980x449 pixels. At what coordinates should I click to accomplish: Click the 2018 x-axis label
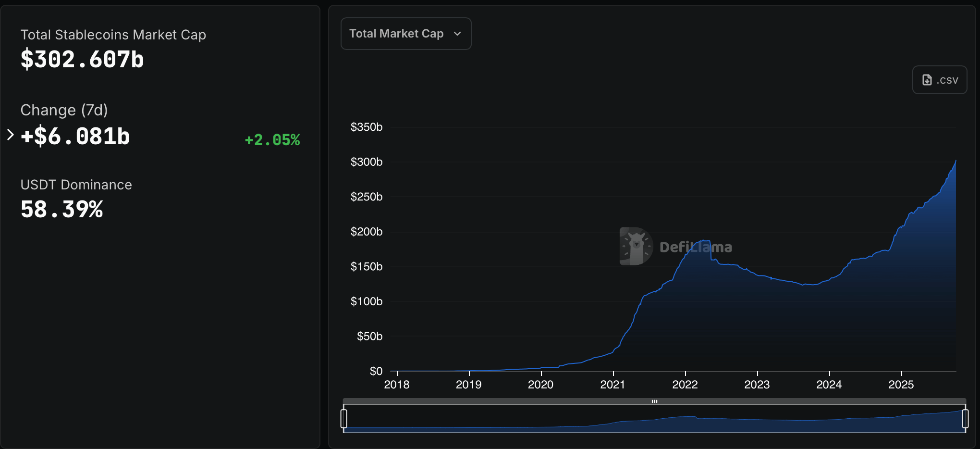tap(397, 385)
